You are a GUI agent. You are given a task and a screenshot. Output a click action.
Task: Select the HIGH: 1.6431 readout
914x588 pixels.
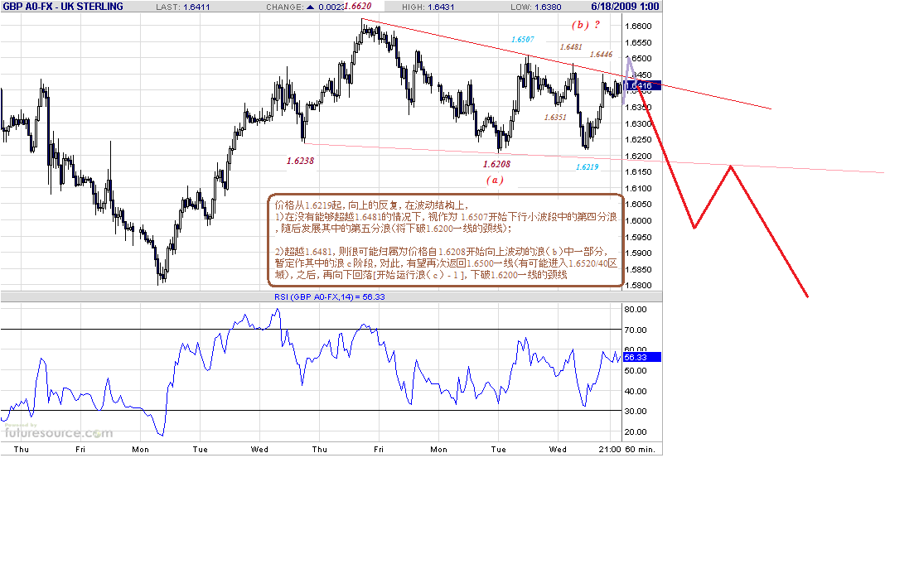point(428,7)
